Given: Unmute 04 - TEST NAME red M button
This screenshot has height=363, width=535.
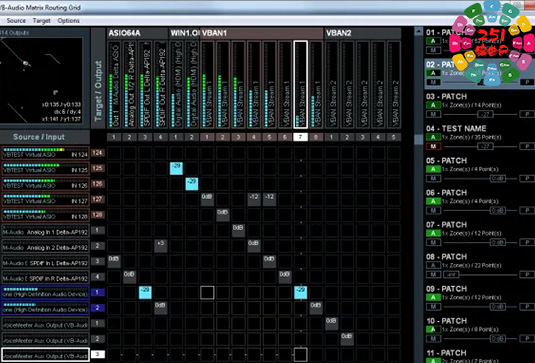Looking at the screenshot, I should tap(433, 146).
